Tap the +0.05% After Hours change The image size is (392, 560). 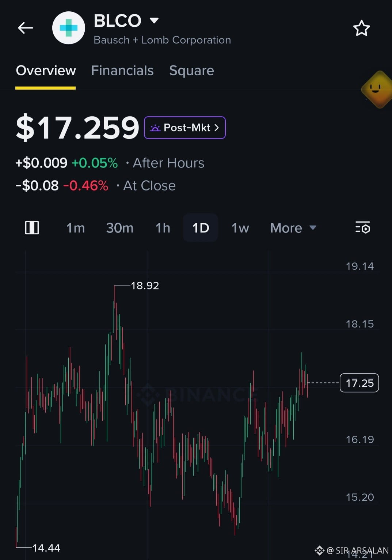(x=95, y=163)
